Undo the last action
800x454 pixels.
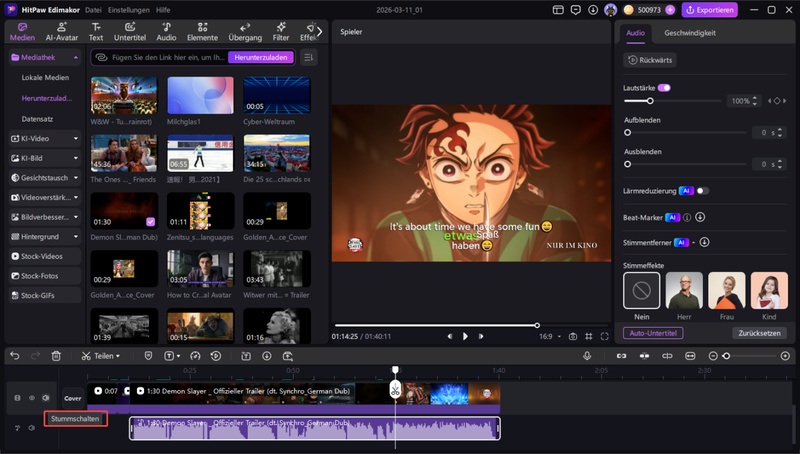15,356
